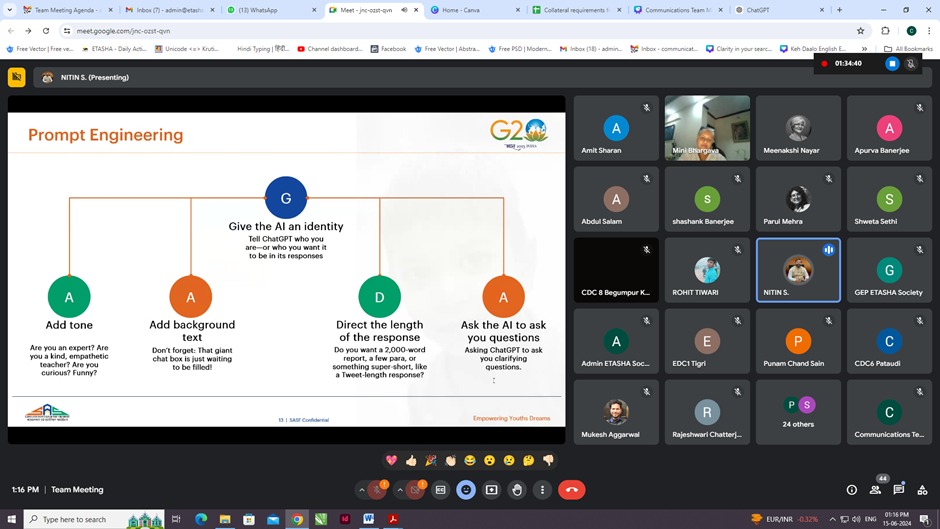The image size is (940, 529).
Task: Click the muted camera icon beside presenter name
Action: [x=17, y=77]
